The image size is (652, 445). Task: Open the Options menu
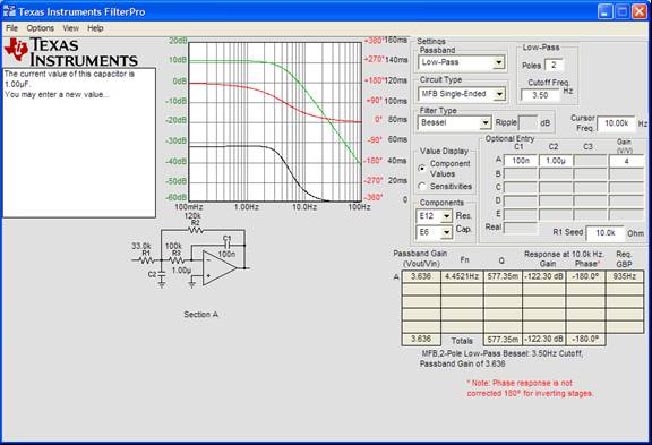pyautogui.click(x=40, y=28)
